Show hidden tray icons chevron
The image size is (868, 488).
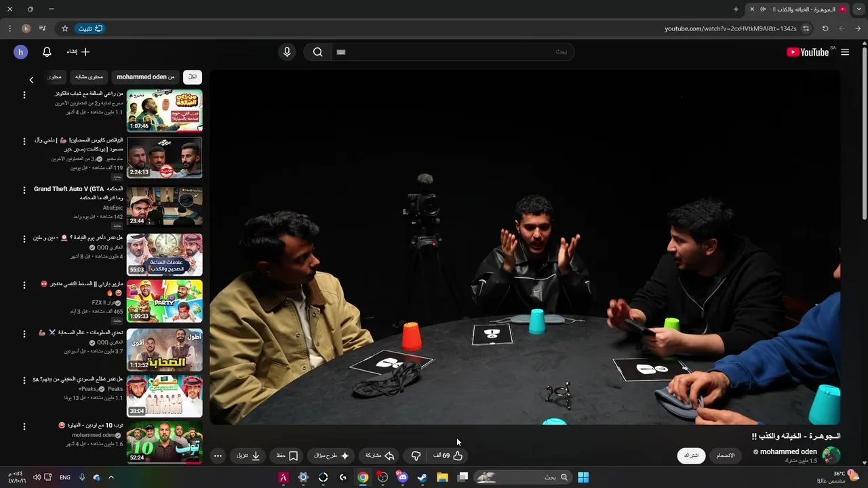pyautogui.click(x=111, y=477)
